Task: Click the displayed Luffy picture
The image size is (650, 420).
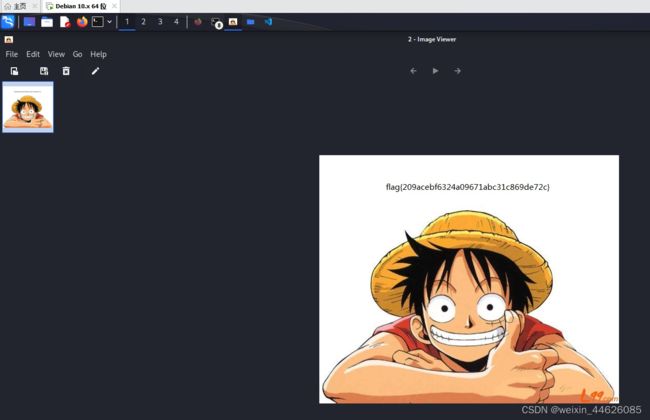Action: click(469, 279)
